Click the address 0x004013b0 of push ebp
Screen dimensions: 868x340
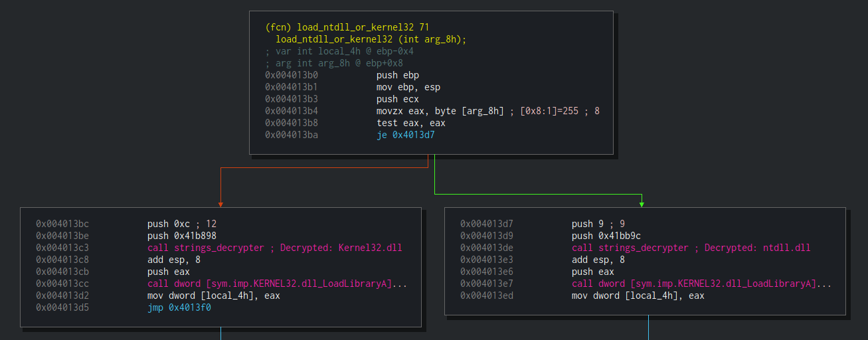[x=292, y=75]
